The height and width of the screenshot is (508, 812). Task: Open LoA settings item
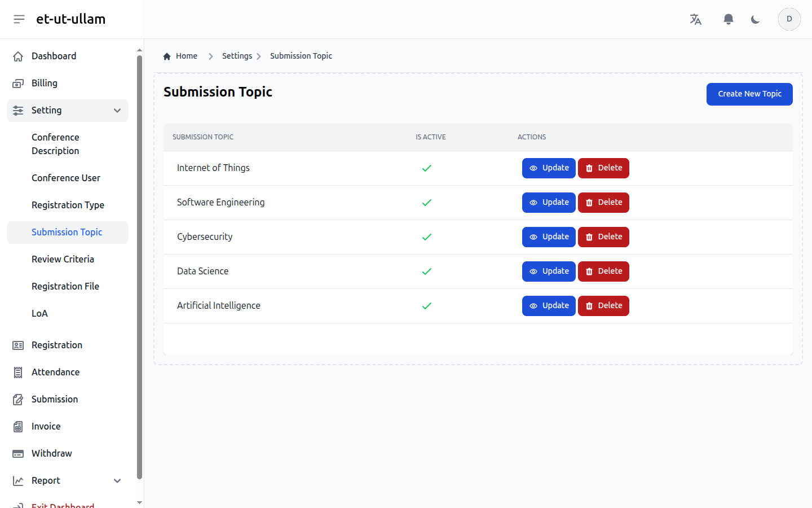coord(68,314)
